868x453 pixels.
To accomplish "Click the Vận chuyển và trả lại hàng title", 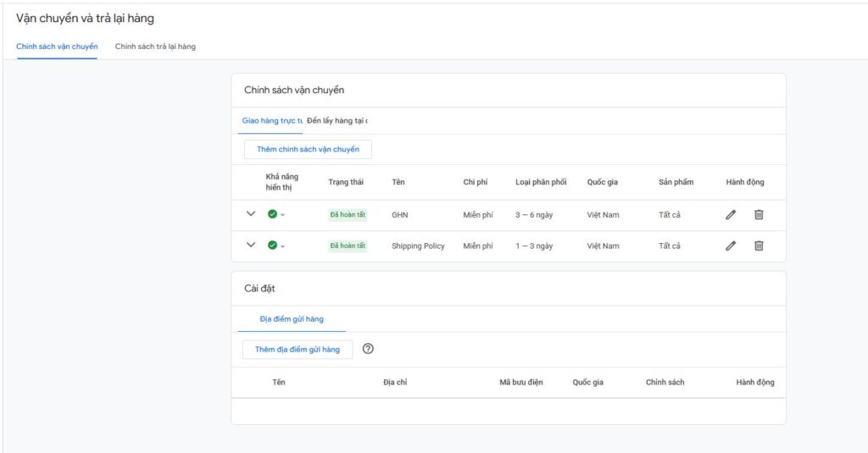I will [x=86, y=19].
